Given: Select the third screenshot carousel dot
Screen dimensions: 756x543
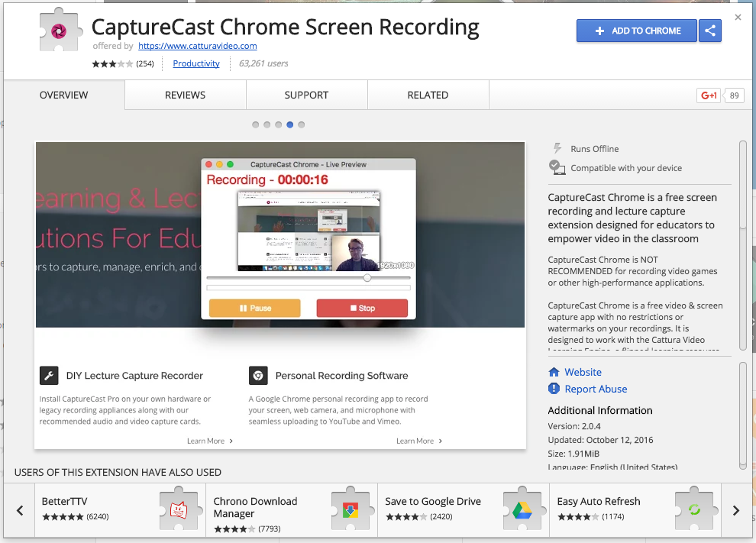Looking at the screenshot, I should pyautogui.click(x=278, y=125).
